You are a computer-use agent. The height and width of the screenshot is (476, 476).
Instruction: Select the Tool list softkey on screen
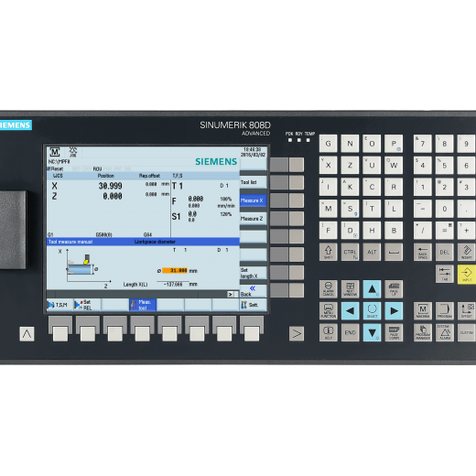point(253,182)
